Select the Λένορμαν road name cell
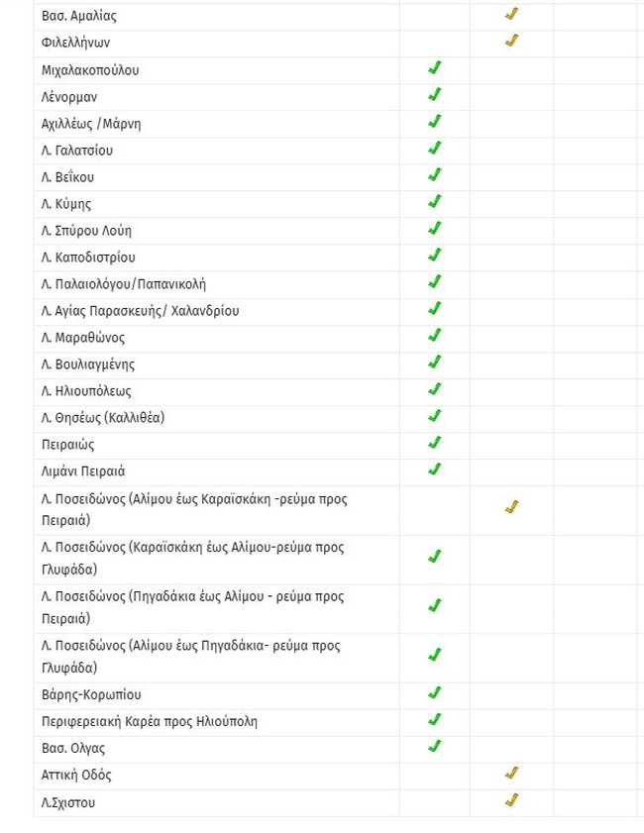644x833 pixels. 69,97
